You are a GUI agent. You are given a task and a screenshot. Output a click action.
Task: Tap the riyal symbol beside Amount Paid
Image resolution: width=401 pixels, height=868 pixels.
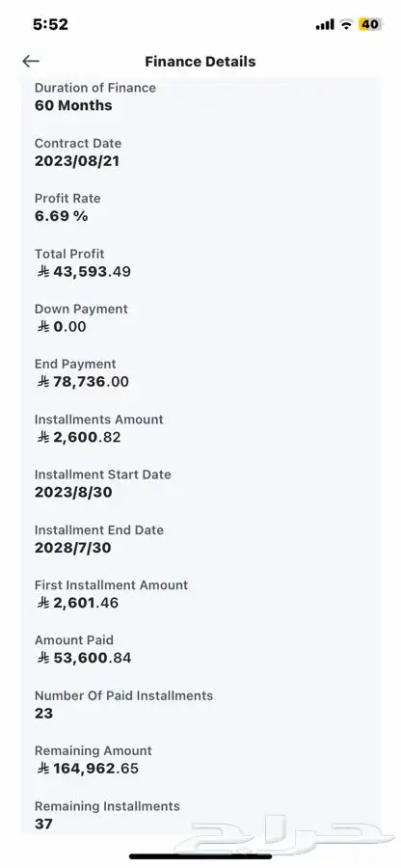pyautogui.click(x=43, y=658)
